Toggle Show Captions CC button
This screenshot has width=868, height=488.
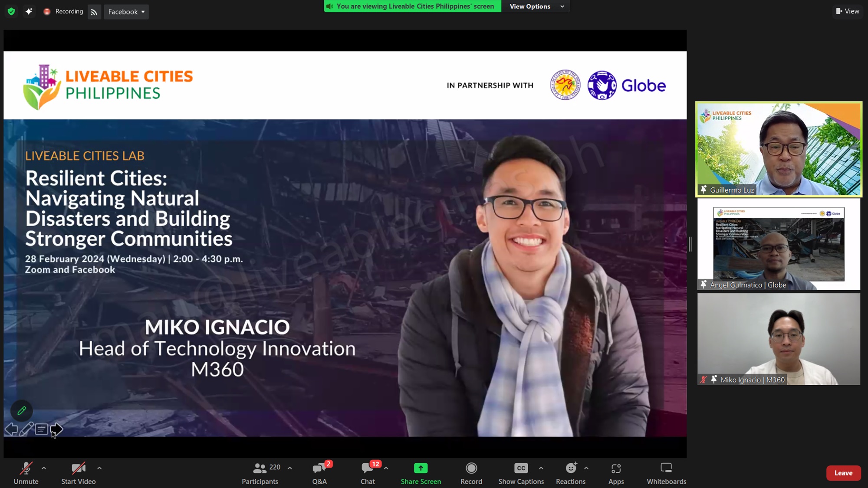[x=521, y=473]
